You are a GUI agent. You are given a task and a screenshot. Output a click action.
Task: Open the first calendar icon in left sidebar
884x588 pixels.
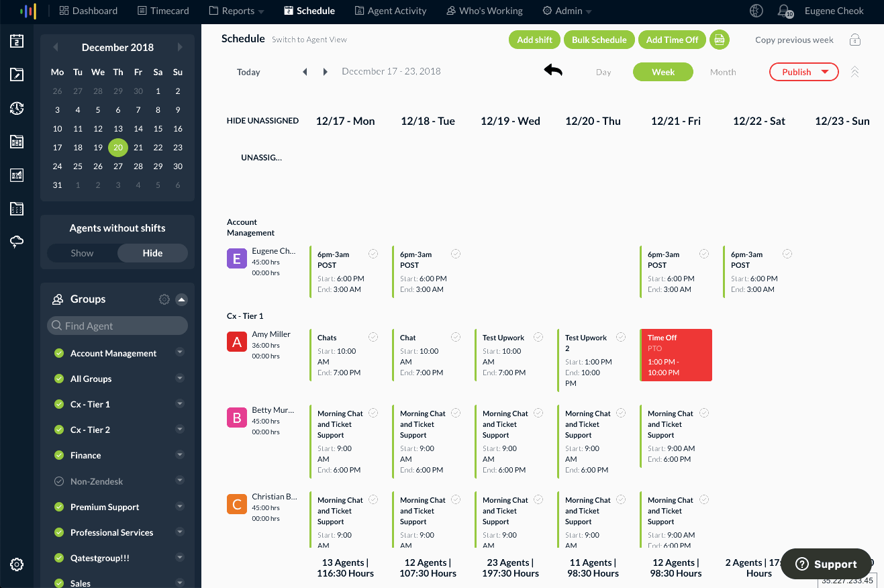point(17,41)
